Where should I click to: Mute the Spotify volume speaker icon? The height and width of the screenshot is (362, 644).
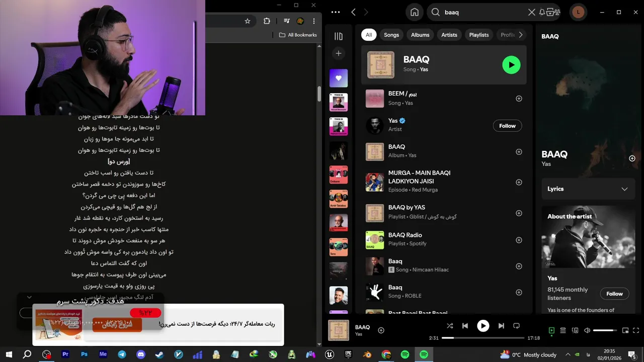587,330
